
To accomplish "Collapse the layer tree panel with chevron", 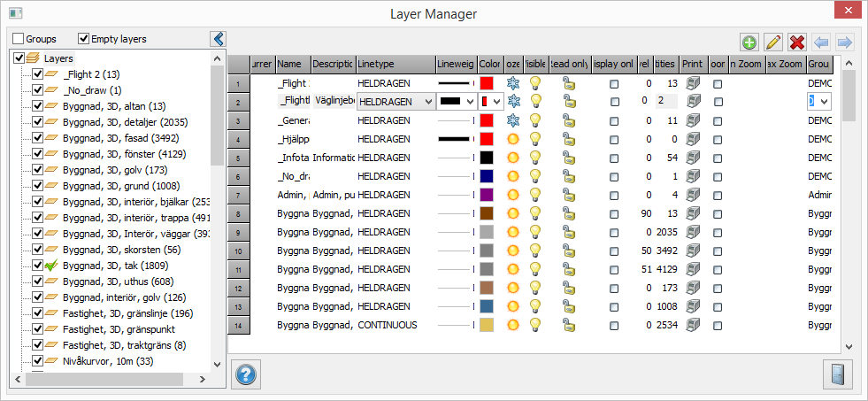I will (219, 39).
